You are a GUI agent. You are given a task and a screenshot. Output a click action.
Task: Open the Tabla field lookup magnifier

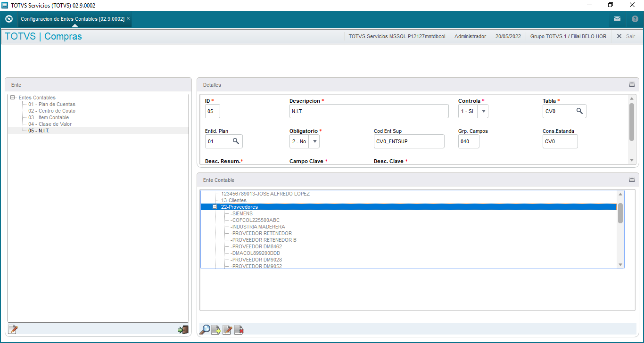(x=579, y=111)
